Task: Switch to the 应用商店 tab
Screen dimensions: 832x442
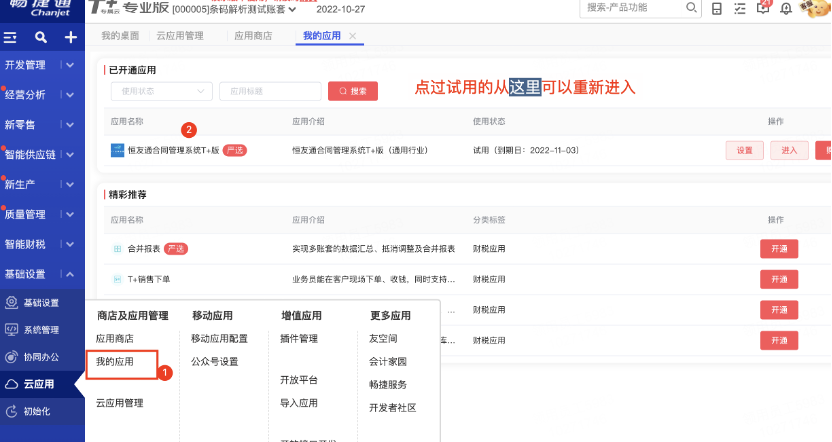Action: pos(253,36)
